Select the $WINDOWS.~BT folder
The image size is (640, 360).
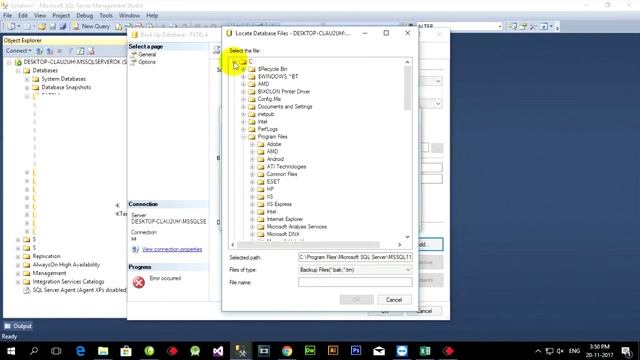(278, 76)
